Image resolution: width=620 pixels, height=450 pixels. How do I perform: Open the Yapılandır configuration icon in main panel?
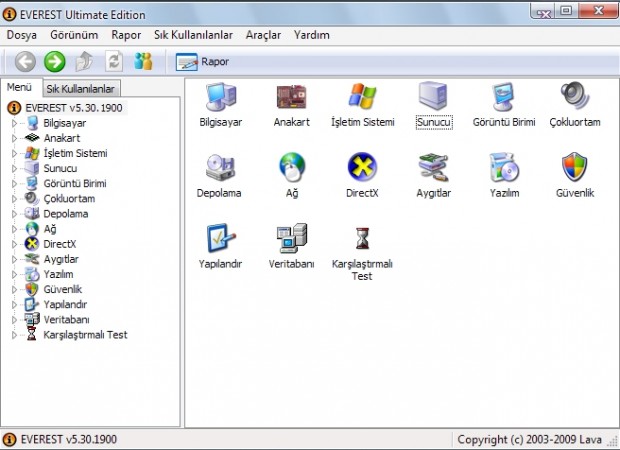(221, 238)
